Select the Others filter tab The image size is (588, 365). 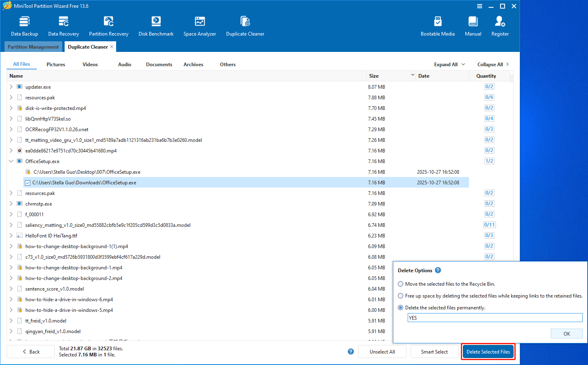pos(228,65)
